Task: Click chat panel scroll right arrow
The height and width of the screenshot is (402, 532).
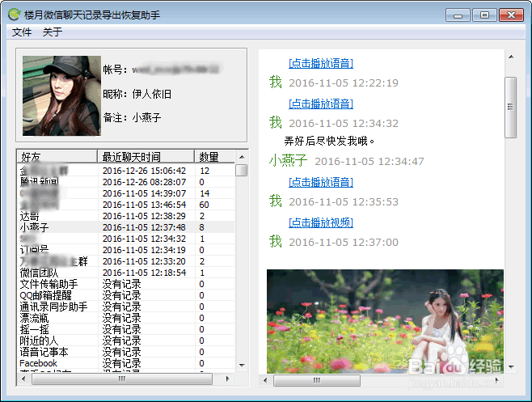Action: [x=497, y=380]
